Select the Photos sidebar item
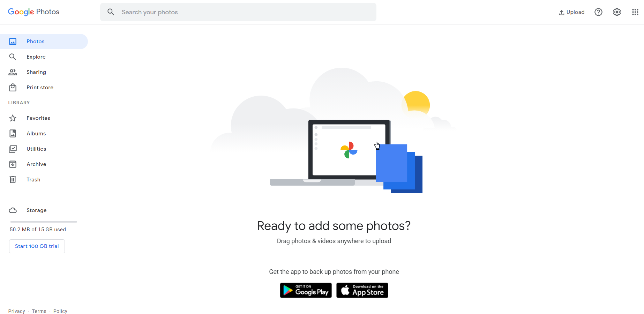The image size is (644, 314). (44, 42)
